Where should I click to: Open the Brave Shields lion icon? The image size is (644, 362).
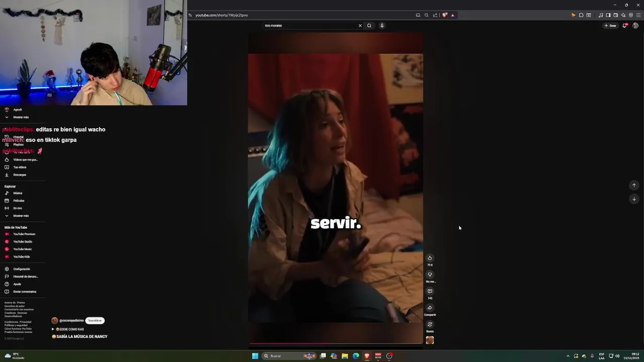tap(444, 15)
